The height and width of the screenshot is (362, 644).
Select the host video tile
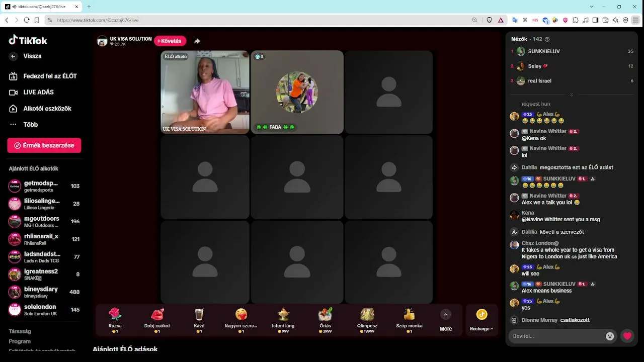click(x=205, y=92)
